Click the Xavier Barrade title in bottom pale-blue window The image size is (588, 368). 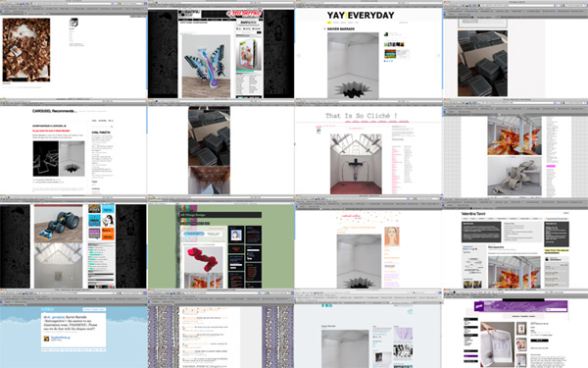pos(328,327)
